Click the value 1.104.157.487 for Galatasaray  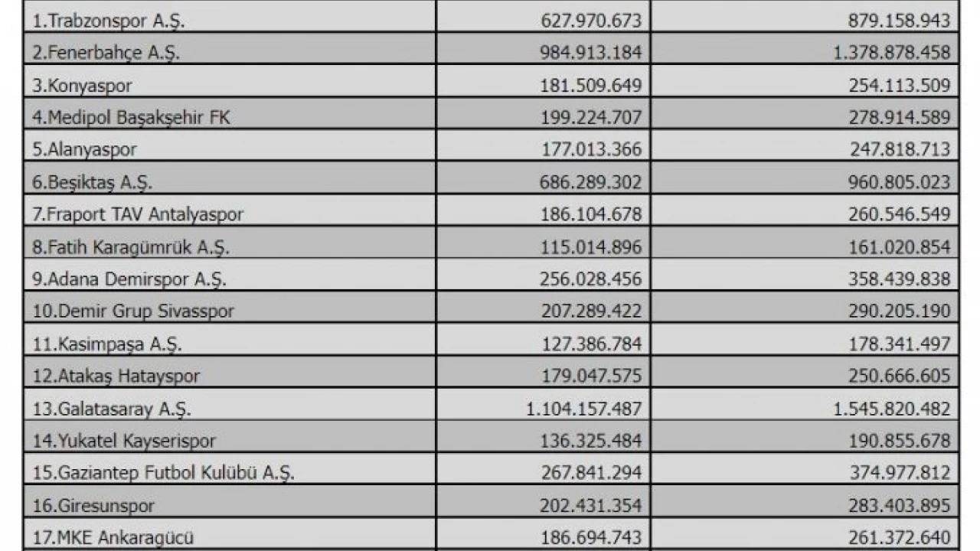point(583,409)
